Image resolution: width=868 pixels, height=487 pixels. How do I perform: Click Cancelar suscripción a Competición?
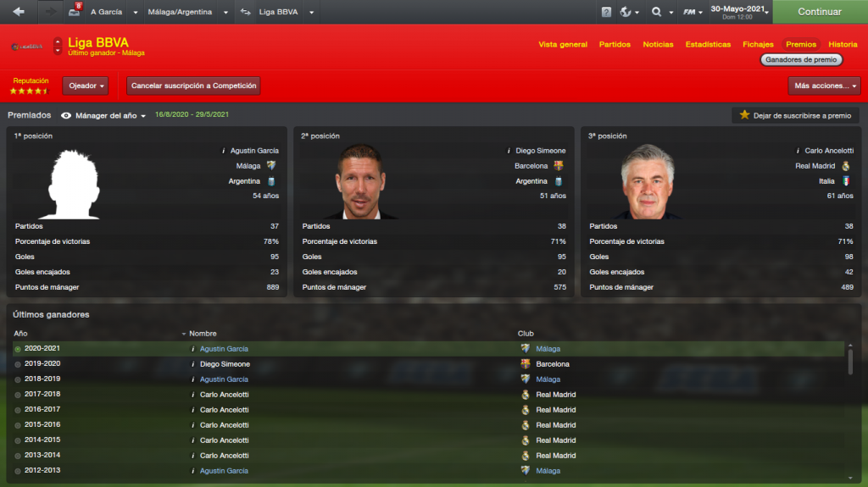point(194,86)
